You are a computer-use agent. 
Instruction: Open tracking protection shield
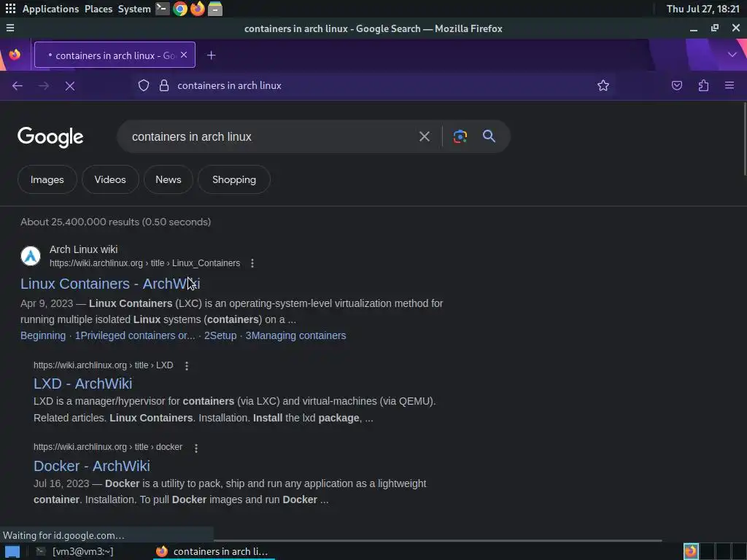tap(144, 86)
